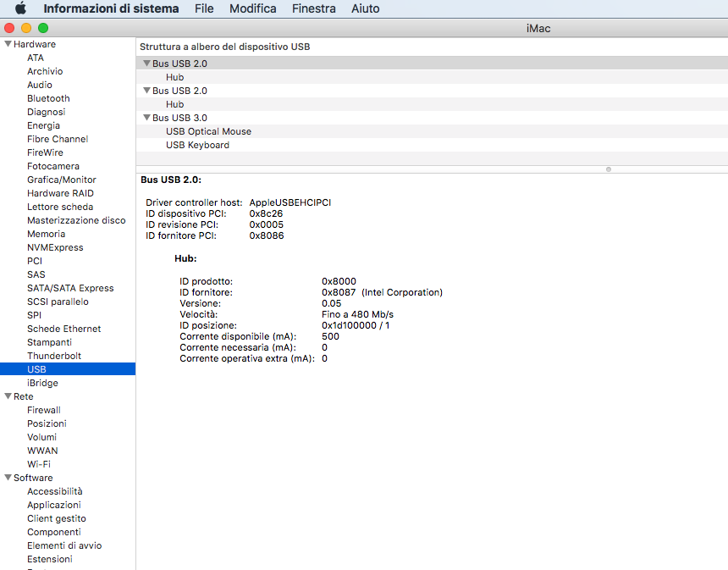Select Applicazioni under Software
This screenshot has height=570, width=728.
[54, 505]
